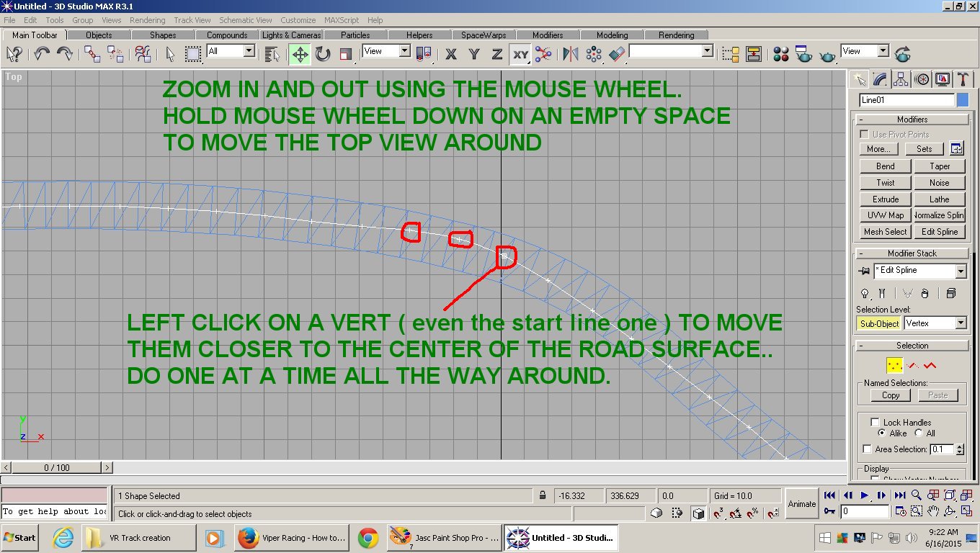The height and width of the screenshot is (553, 980).
Task: Open the Rendering menu
Action: [x=147, y=20]
